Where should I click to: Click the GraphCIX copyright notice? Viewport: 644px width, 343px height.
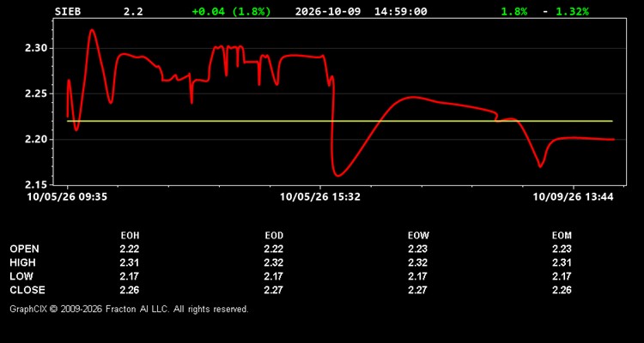pos(129,309)
